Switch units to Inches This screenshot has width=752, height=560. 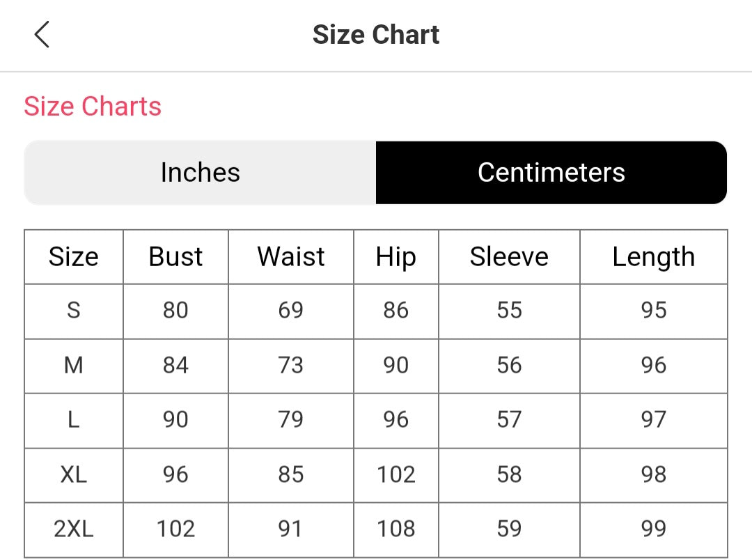coord(200,172)
